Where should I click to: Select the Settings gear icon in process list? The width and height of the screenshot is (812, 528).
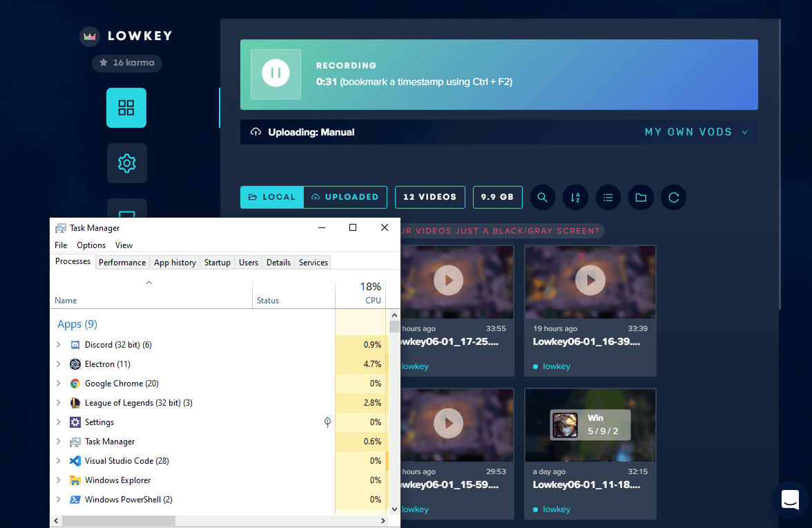pyautogui.click(x=75, y=422)
